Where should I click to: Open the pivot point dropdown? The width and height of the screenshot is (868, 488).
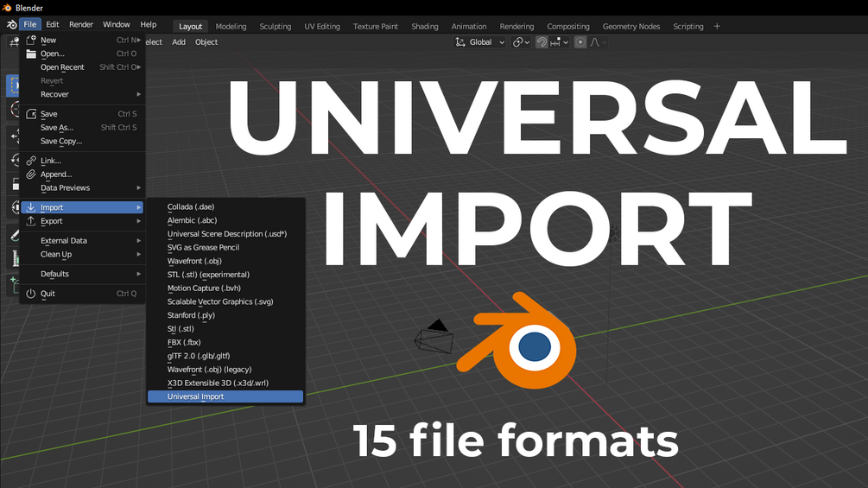[x=521, y=42]
